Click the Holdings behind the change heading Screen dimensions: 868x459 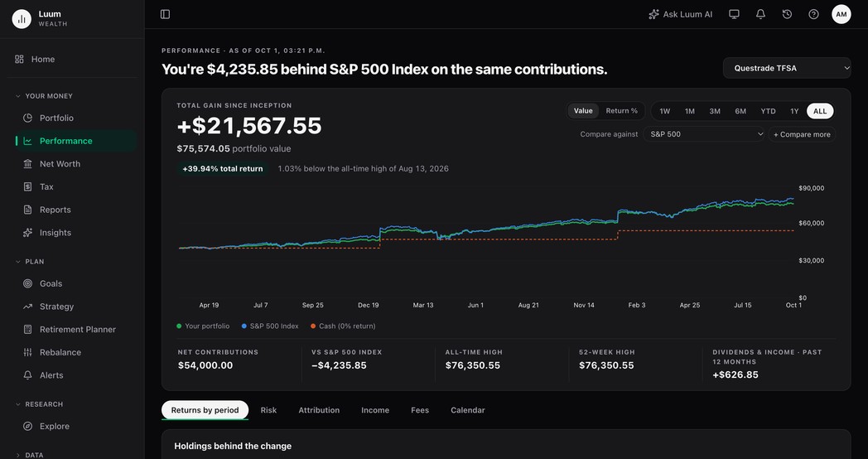tap(233, 446)
